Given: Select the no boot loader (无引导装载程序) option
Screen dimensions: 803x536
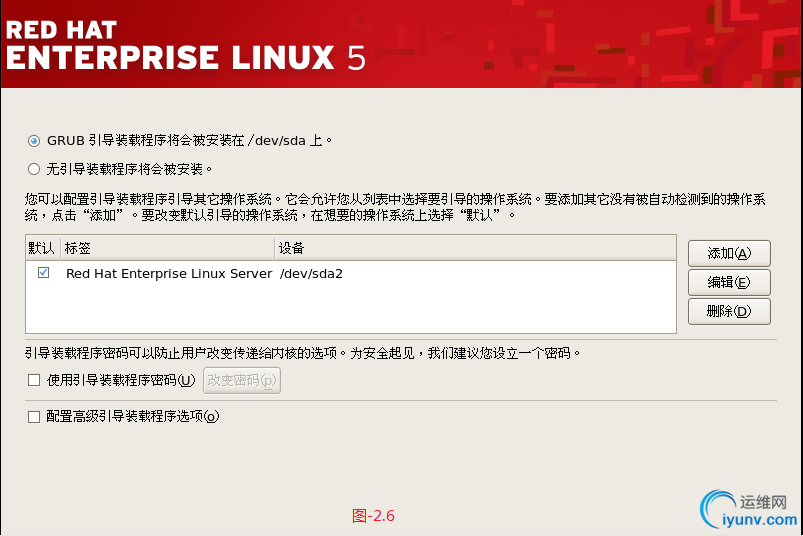Looking at the screenshot, I should click(x=34, y=169).
